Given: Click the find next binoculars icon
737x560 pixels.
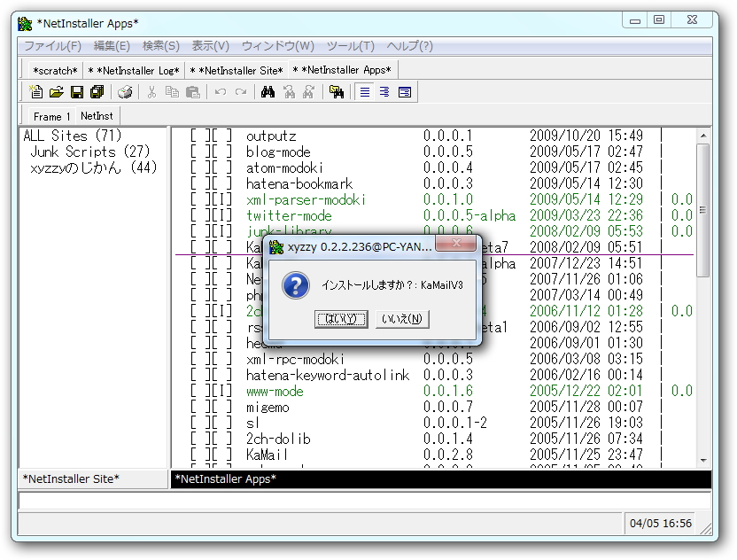Looking at the screenshot, I should [309, 91].
